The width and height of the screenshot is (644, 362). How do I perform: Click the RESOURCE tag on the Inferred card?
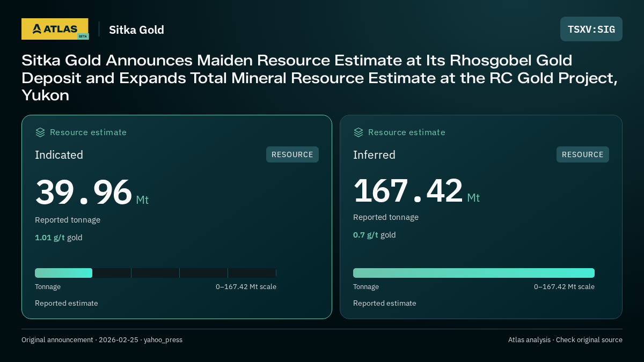(x=583, y=154)
